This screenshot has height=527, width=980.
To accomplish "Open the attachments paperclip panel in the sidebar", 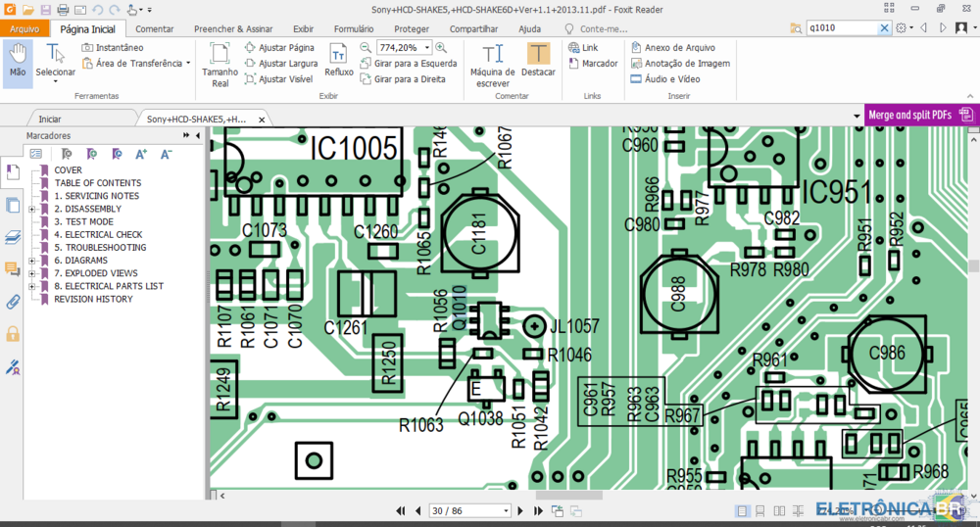I will 13,303.
